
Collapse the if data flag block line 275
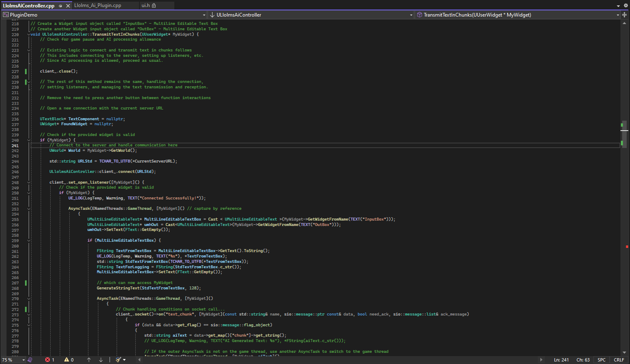pyautogui.click(x=29, y=325)
